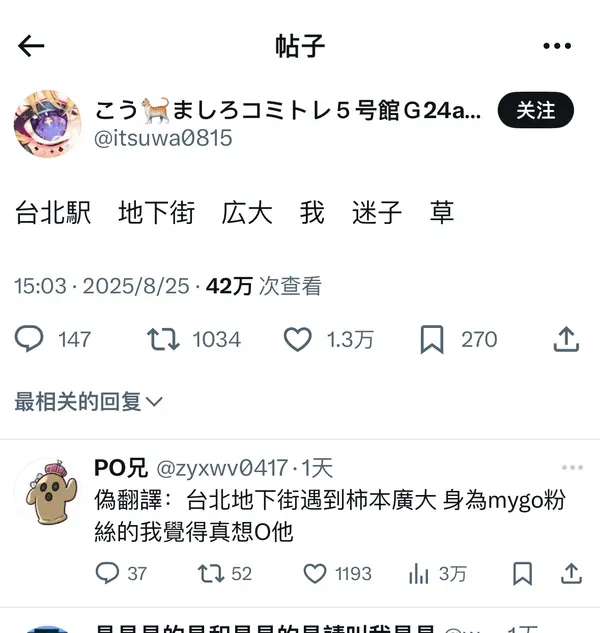Open the 42万 次查看 view count

click(264, 286)
